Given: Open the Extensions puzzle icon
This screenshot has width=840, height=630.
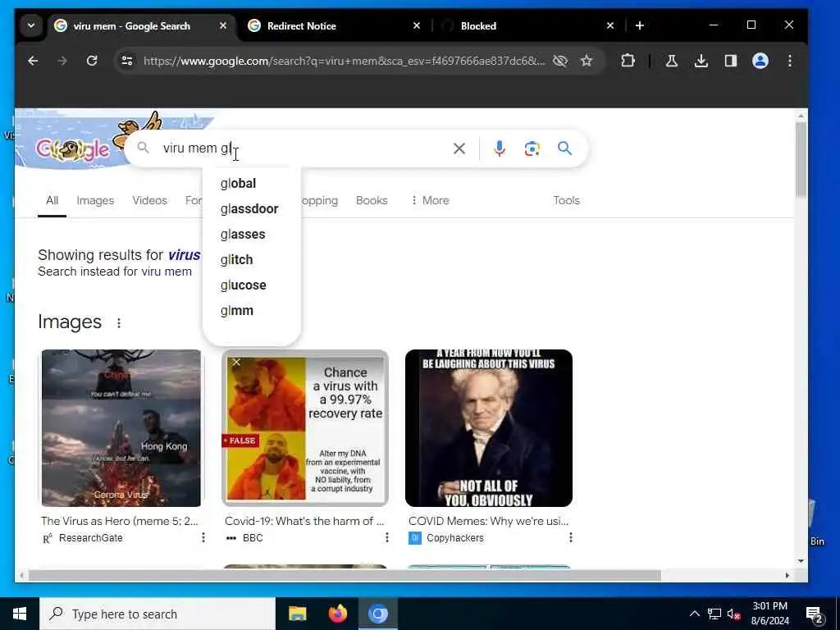Looking at the screenshot, I should (x=628, y=61).
